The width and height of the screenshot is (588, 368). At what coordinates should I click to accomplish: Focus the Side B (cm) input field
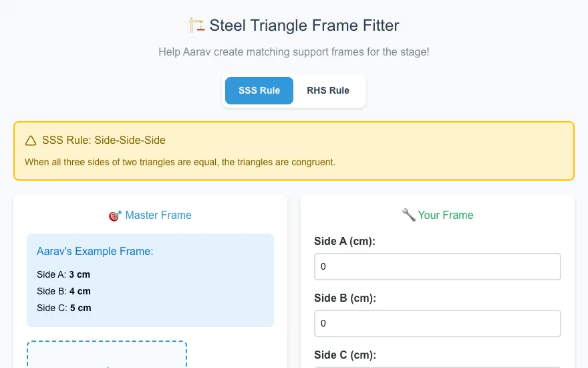click(x=437, y=323)
